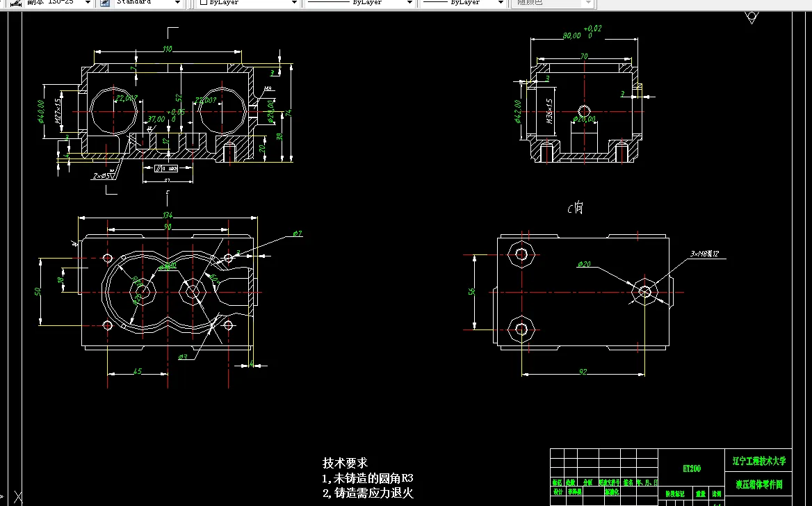Select the 110 dimension in the front view
Viewport: 812px width, 506px height.
[166, 49]
